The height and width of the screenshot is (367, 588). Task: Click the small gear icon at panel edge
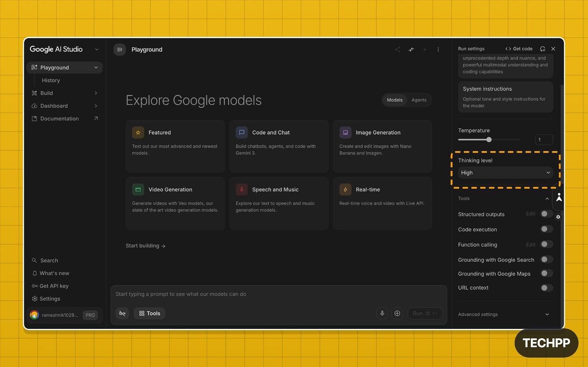pos(558,217)
